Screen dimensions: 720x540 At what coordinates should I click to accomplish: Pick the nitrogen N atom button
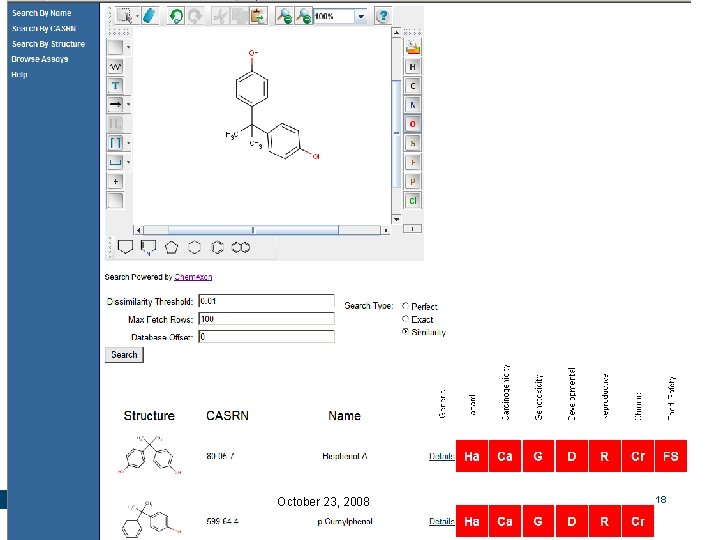point(413,105)
